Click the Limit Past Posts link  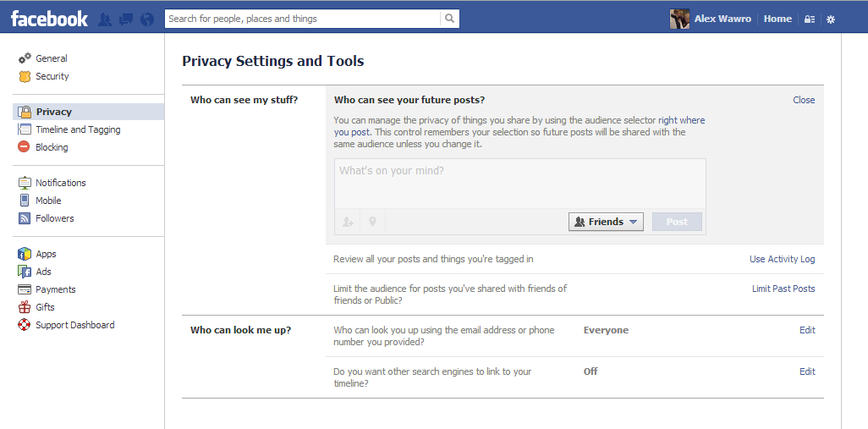point(783,289)
